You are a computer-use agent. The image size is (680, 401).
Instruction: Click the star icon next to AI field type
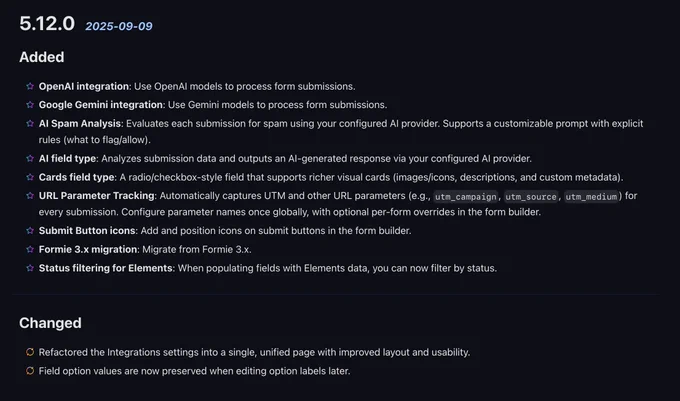(30, 159)
